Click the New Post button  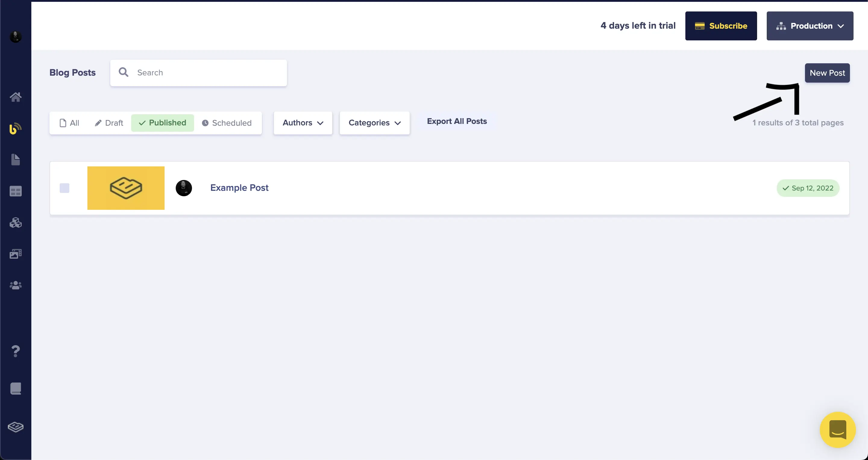coord(827,73)
